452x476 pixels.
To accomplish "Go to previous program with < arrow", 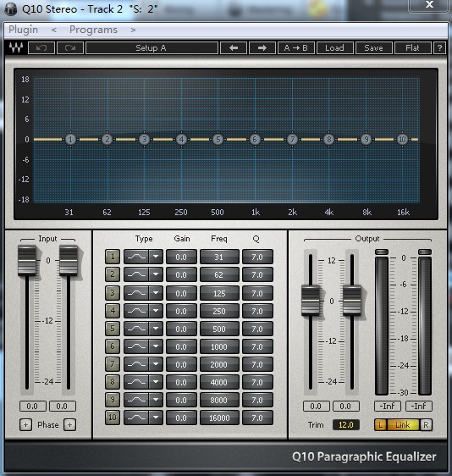I will point(53,30).
